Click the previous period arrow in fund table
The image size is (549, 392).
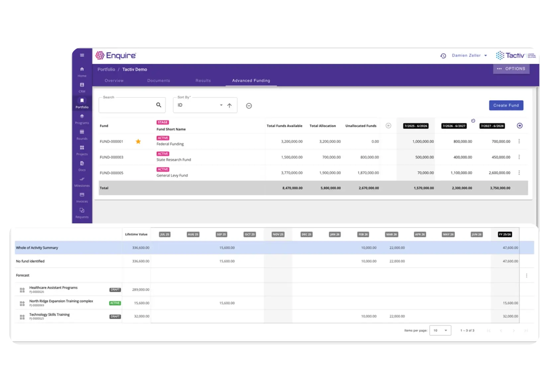pyautogui.click(x=388, y=126)
